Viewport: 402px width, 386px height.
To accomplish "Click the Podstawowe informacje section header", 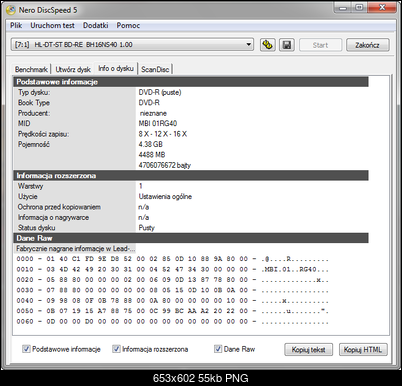I will tap(191, 82).
